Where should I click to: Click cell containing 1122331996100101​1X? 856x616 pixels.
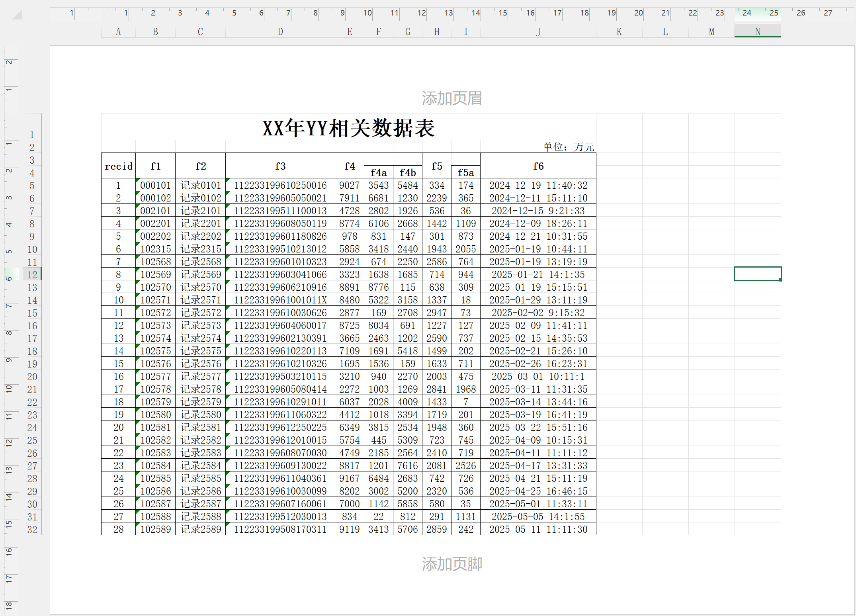(x=280, y=300)
